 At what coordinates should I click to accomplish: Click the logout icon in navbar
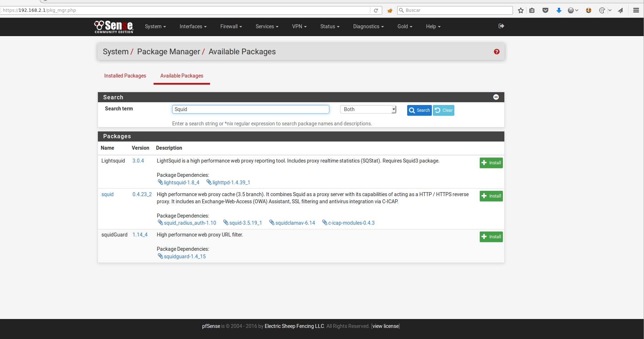pos(501,26)
